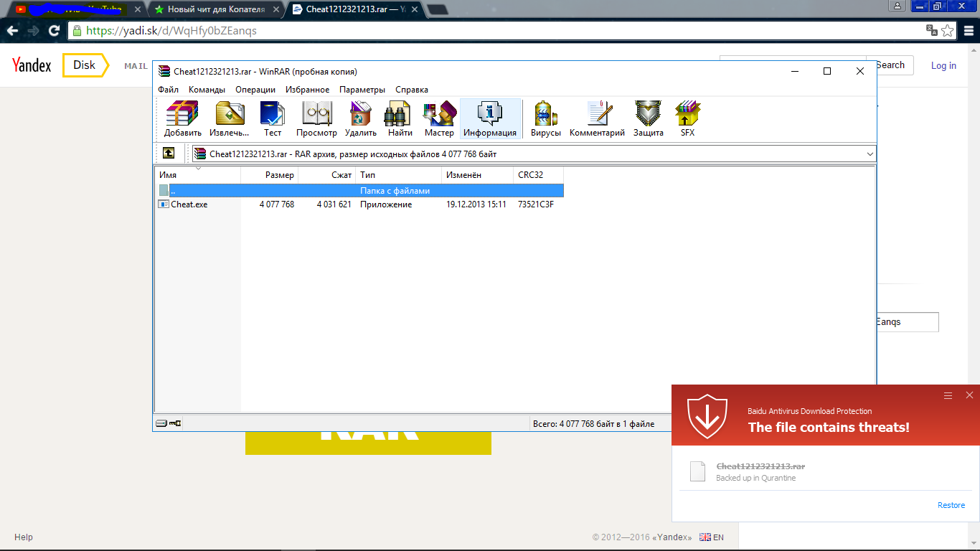The width and height of the screenshot is (980, 551).
Task: Click the translate icon in address bar
Action: 931,31
